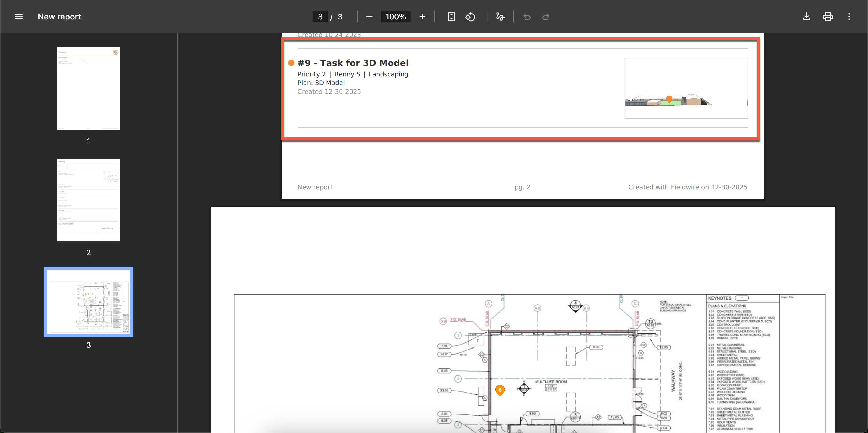Rotate the document counterclockwise

[x=470, y=17]
